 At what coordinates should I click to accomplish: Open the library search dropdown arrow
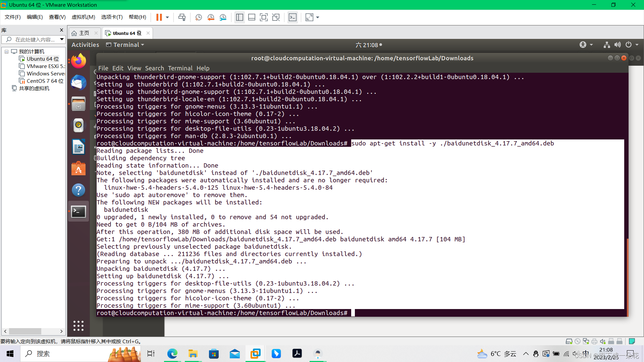(62, 40)
